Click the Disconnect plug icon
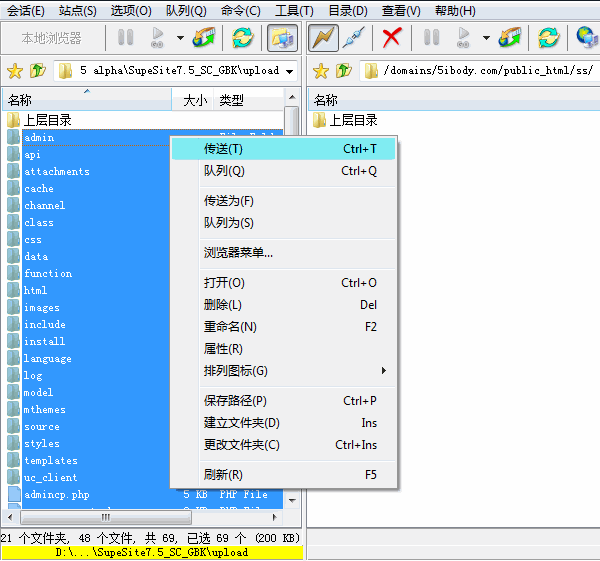Viewport: 600px width, 561px height. [353, 39]
